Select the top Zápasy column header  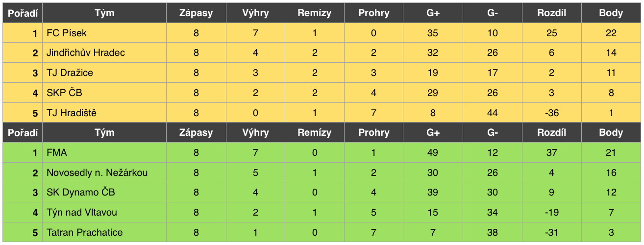pos(196,13)
